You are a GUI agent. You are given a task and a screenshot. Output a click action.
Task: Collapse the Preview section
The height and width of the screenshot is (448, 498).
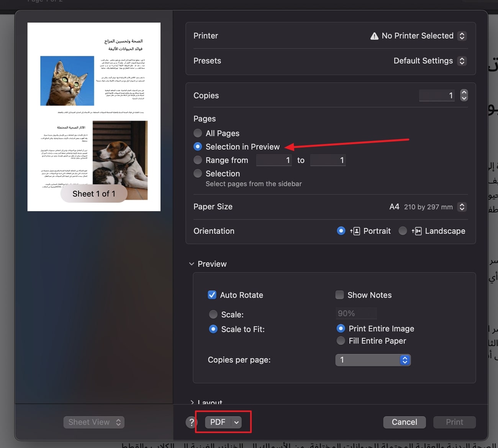click(x=192, y=264)
